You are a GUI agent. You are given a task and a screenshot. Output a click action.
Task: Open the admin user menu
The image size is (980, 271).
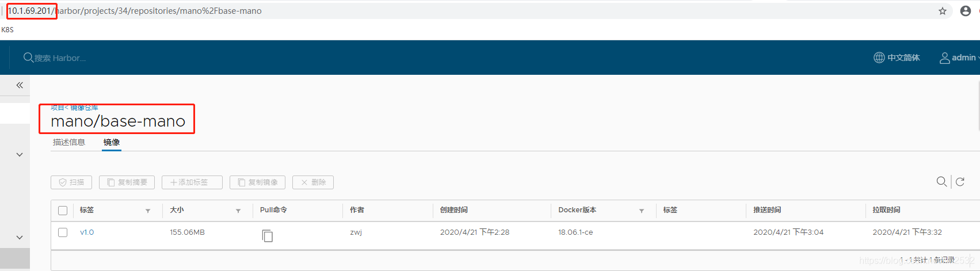tap(959, 58)
